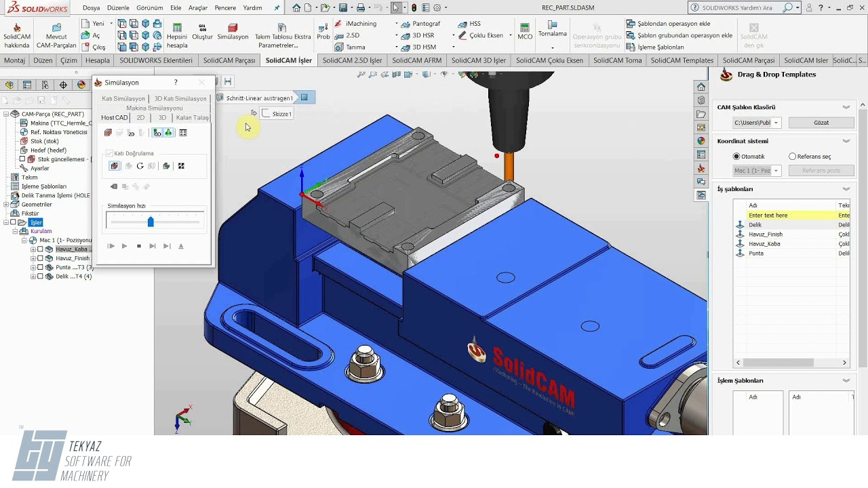Open İşleme Şablonları in the ribbon
The height and width of the screenshot is (488, 868).
pyautogui.click(x=654, y=47)
